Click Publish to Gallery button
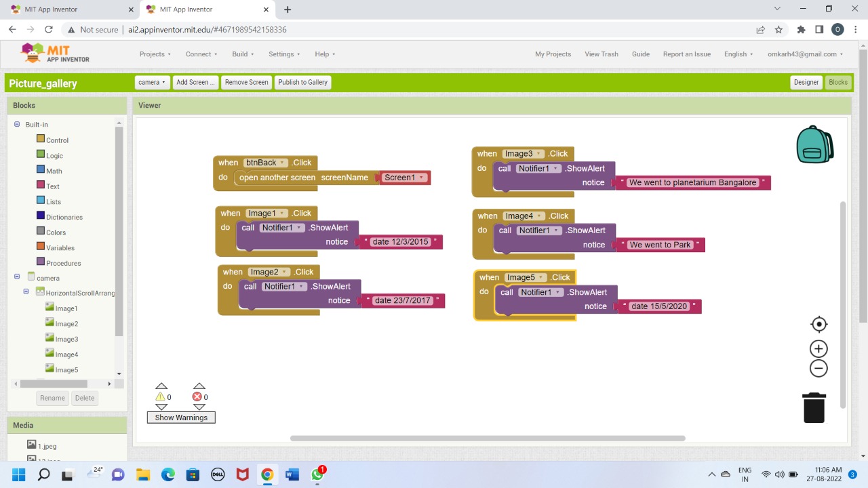868x488 pixels. click(302, 82)
